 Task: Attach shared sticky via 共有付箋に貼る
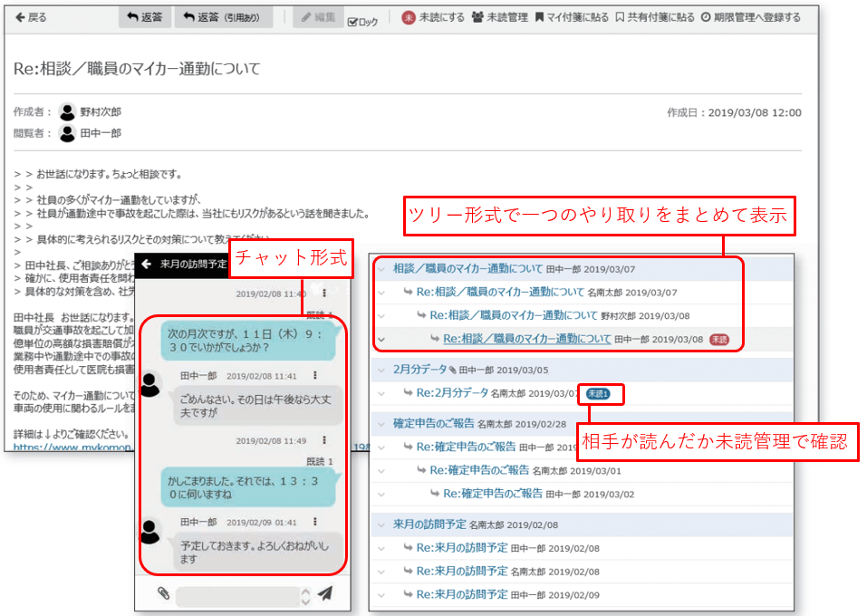[x=653, y=17]
